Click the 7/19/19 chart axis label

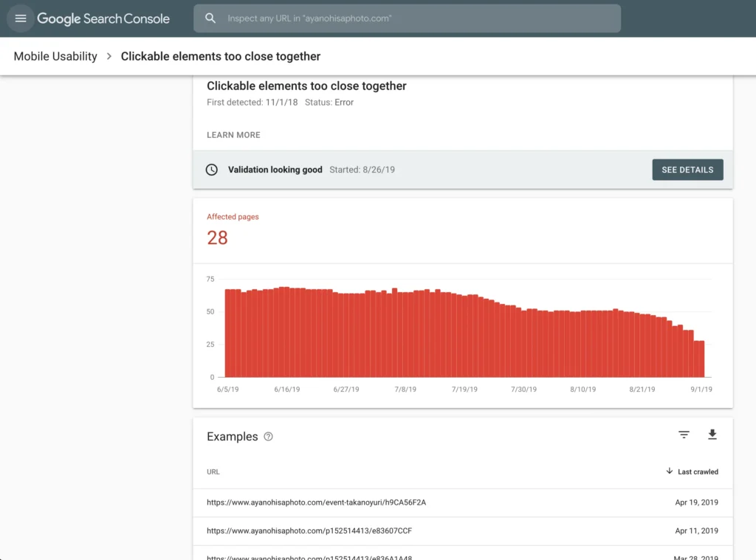pos(464,390)
